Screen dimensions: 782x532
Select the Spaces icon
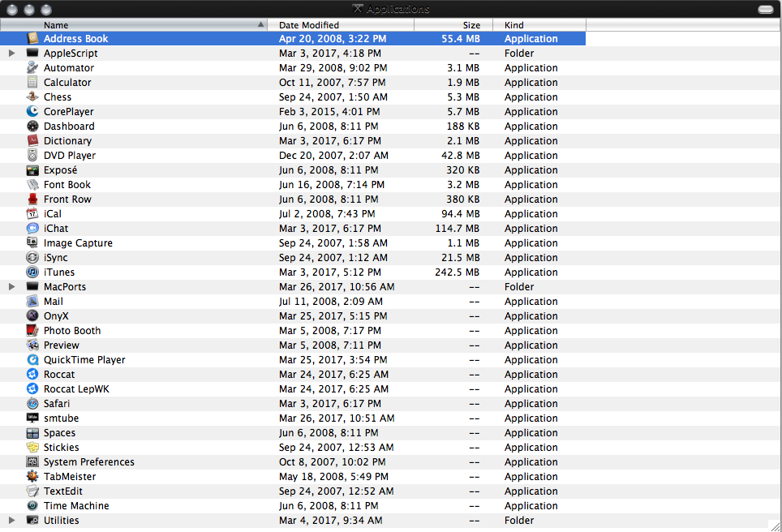pyautogui.click(x=32, y=433)
